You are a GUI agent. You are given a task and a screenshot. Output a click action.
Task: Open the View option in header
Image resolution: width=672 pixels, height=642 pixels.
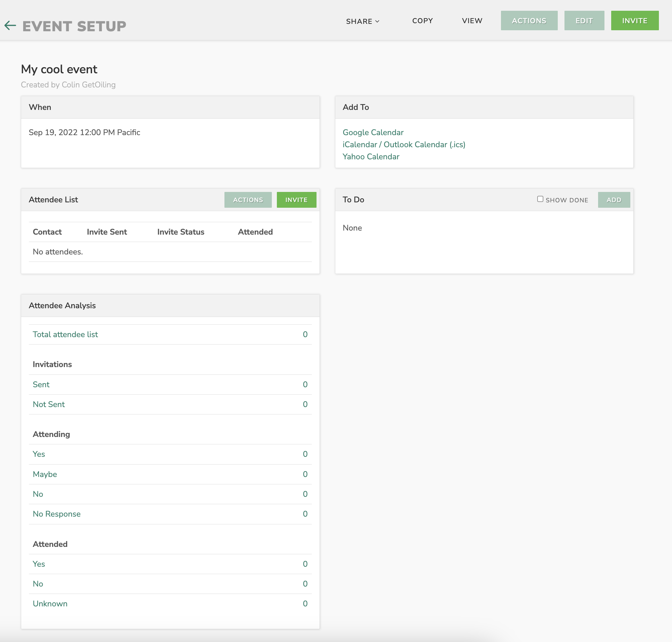[472, 21]
